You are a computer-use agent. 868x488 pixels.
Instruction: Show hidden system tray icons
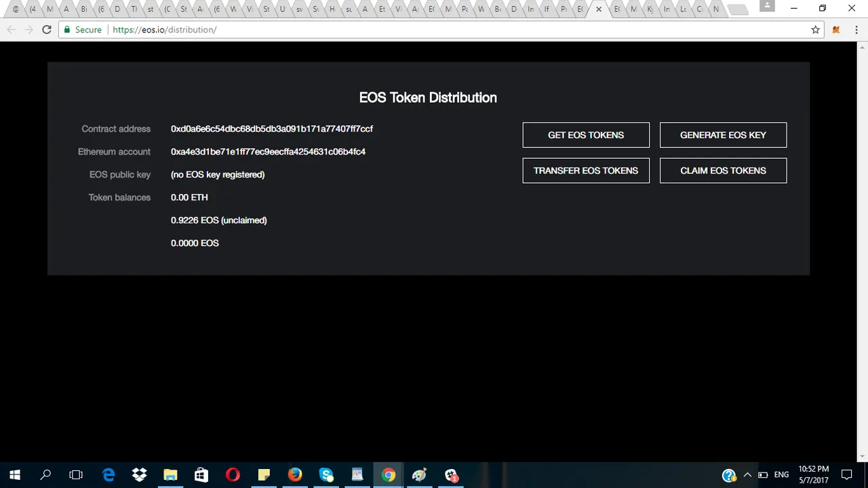pyautogui.click(x=747, y=475)
